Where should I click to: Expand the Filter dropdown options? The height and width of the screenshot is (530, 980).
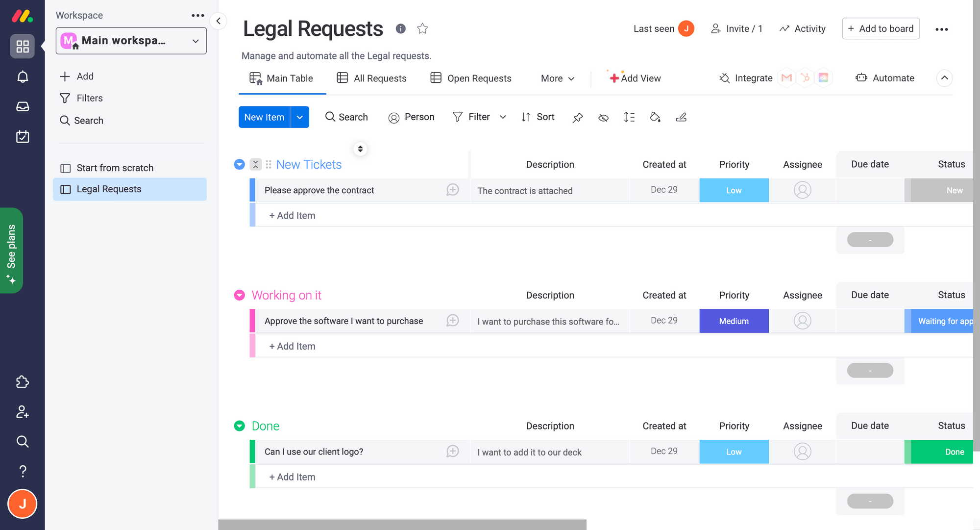tap(503, 118)
